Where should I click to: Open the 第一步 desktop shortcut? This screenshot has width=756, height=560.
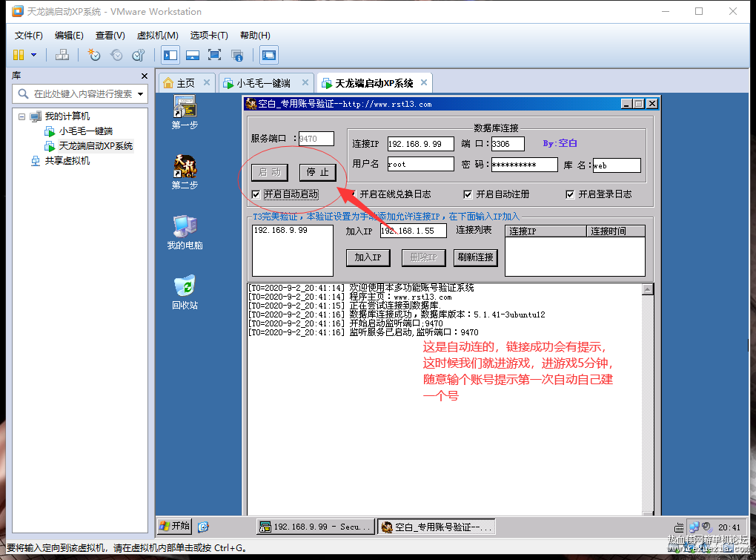coord(185,113)
